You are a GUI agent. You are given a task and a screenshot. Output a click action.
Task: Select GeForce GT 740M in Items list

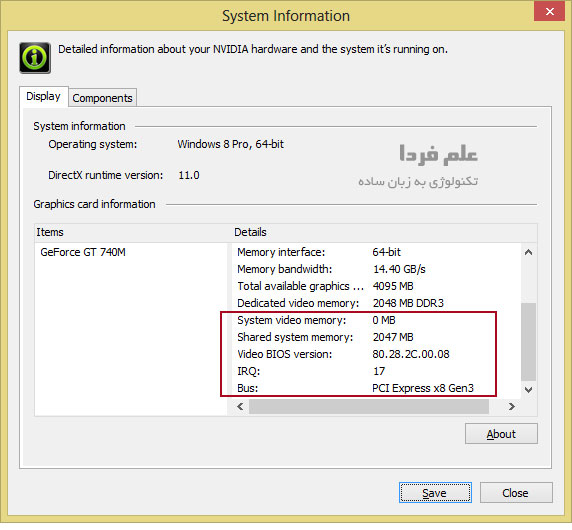(83, 252)
